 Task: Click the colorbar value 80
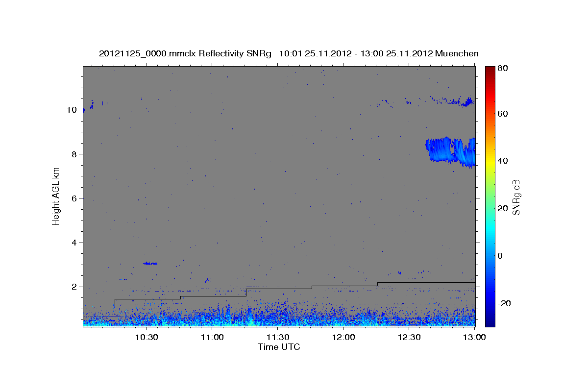[502, 69]
